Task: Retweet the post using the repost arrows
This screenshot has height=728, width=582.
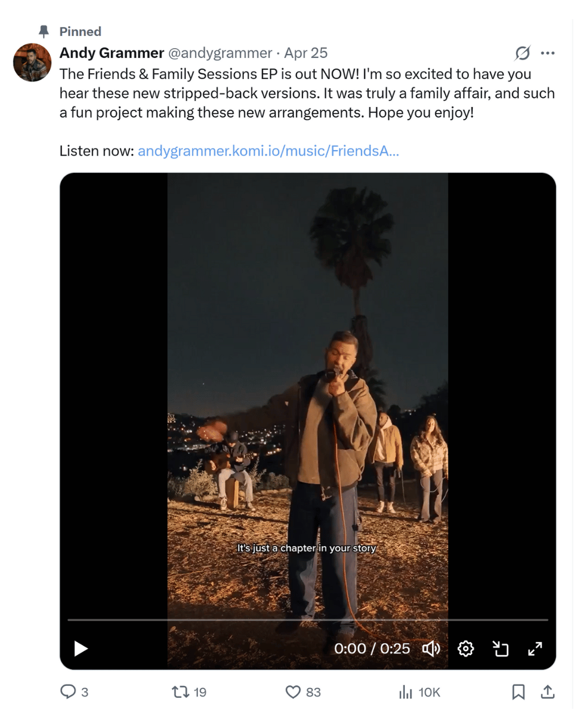Action: [x=181, y=692]
